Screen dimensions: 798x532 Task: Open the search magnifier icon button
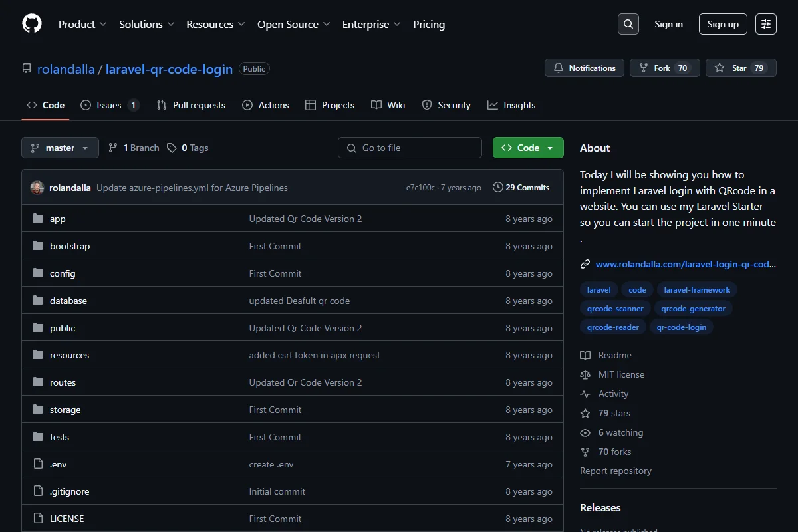click(628, 24)
